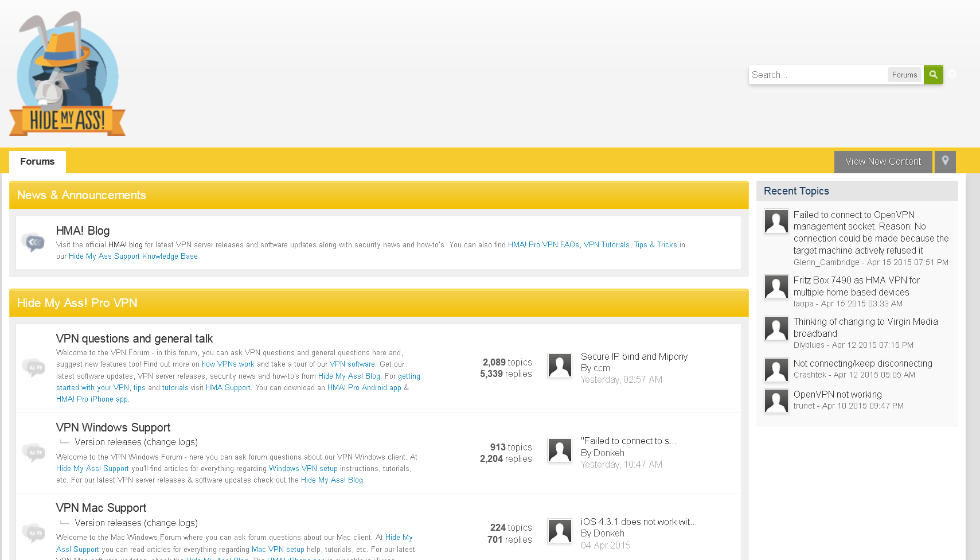Click the Hide My Ass donkey logo
Viewport: 980px width, 560px height.
click(67, 73)
